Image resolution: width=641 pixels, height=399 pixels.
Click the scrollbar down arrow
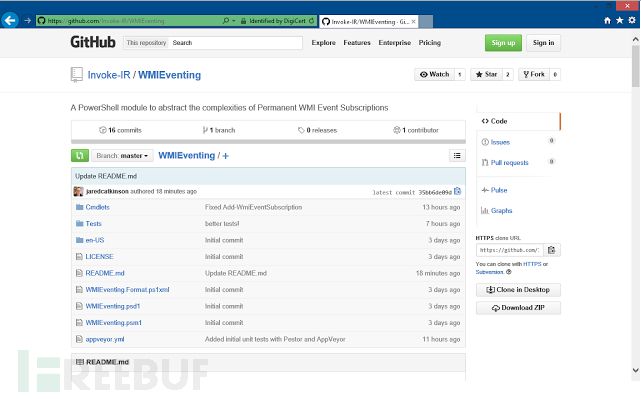point(635,370)
